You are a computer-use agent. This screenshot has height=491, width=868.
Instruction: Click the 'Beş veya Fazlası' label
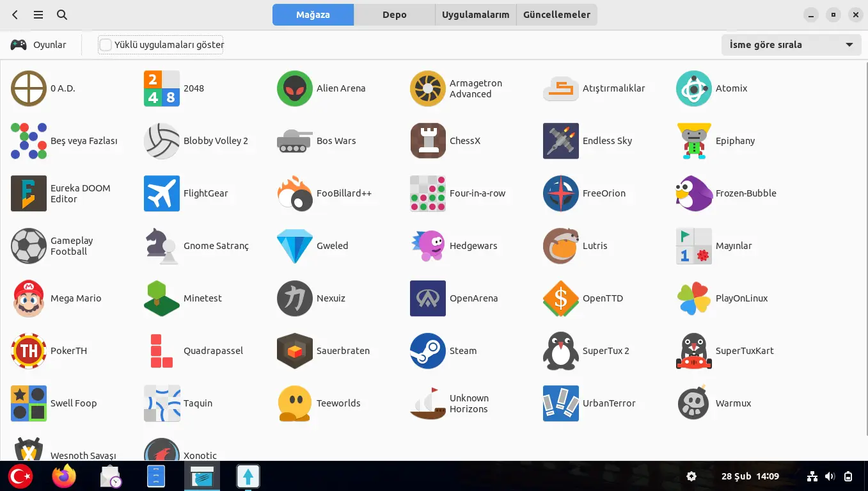[84, 141]
